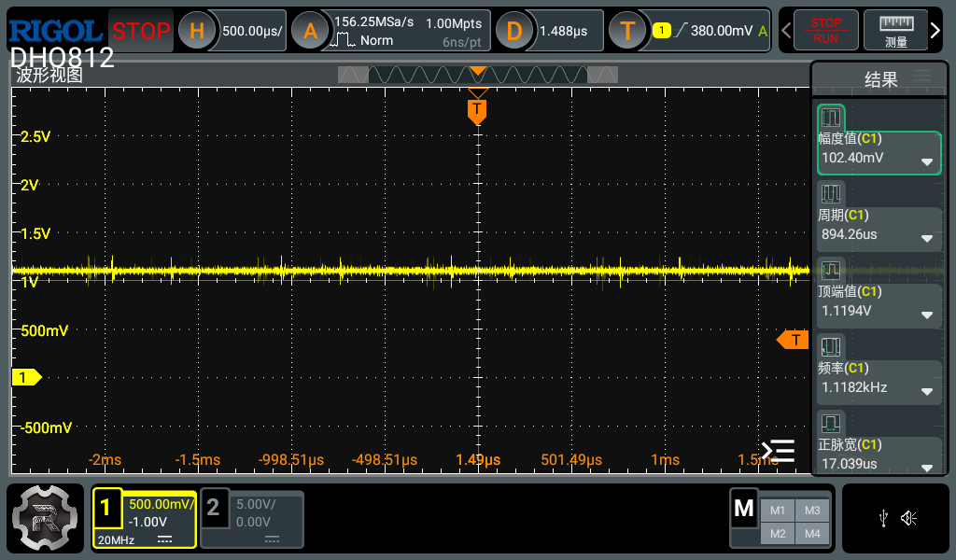
Task: Select the channel 1 -1.00V offset label
Action: pos(148,523)
